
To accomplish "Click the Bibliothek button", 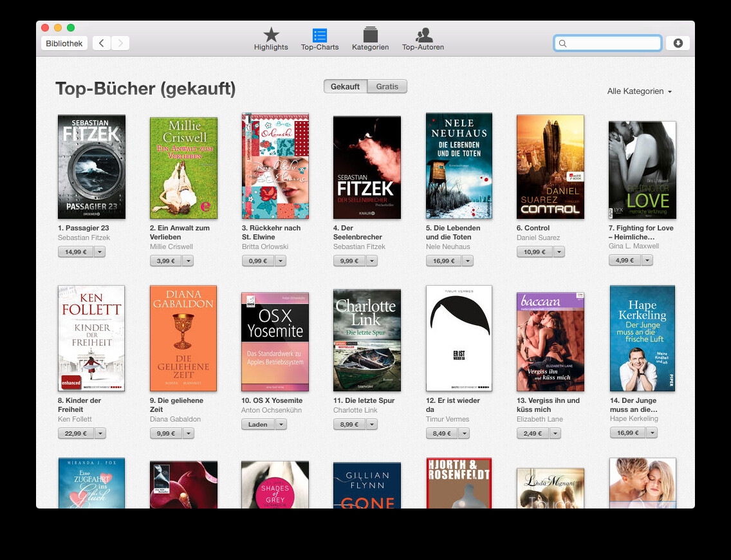I will [64, 42].
